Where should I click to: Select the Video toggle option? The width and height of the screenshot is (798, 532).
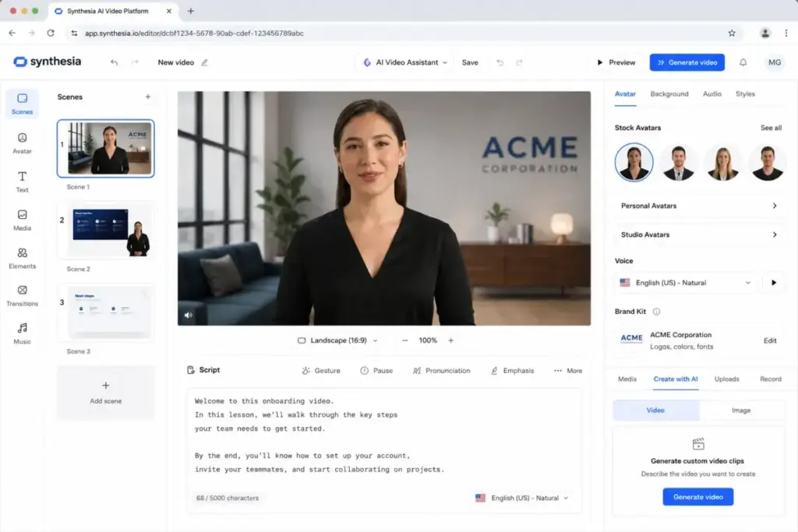point(655,410)
